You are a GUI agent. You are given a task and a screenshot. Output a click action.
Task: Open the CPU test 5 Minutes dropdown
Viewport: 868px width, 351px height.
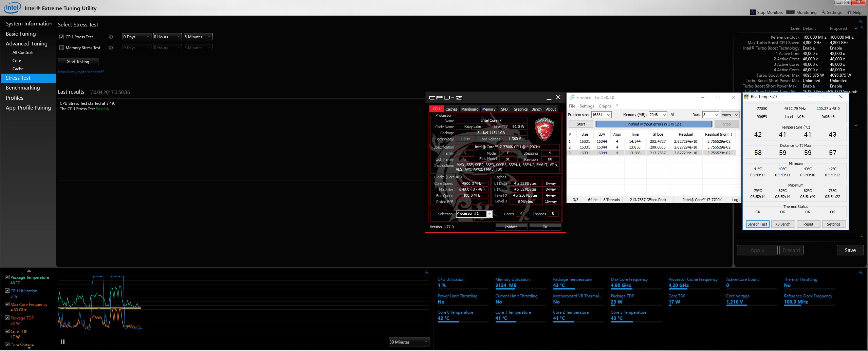tap(198, 37)
